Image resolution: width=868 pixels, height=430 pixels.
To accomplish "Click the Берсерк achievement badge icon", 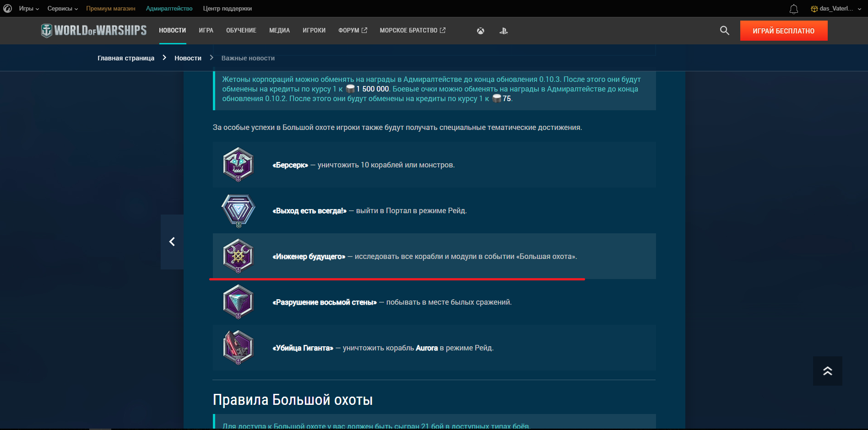I will (238, 165).
